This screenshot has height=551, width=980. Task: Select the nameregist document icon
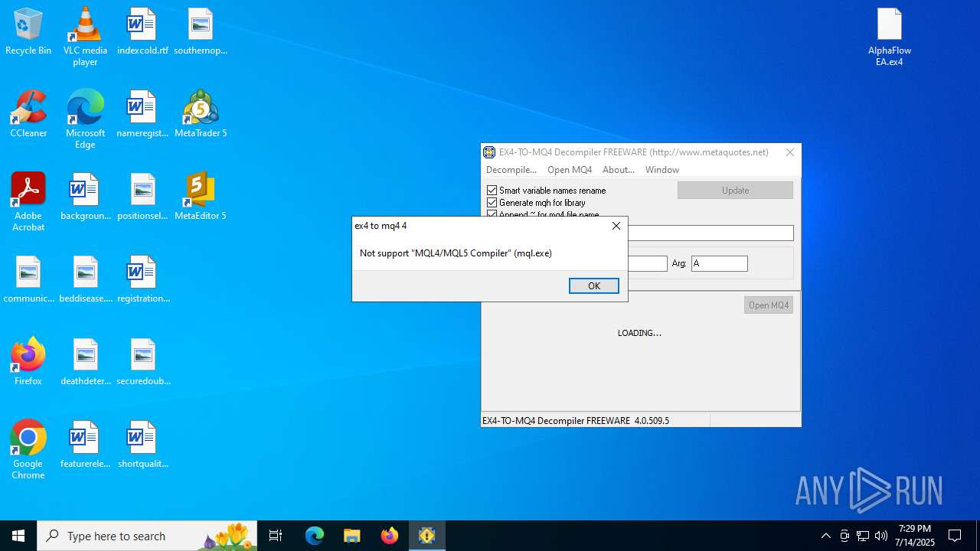(142, 115)
